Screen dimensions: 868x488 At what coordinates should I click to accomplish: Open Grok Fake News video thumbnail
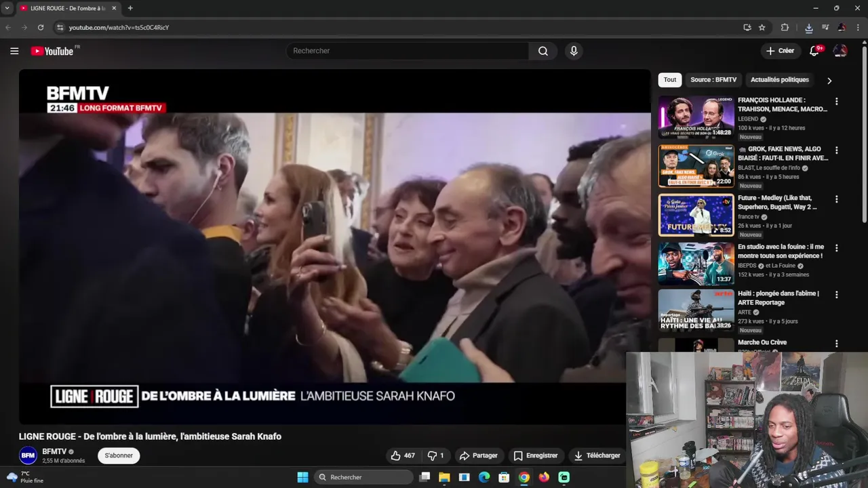(x=696, y=166)
